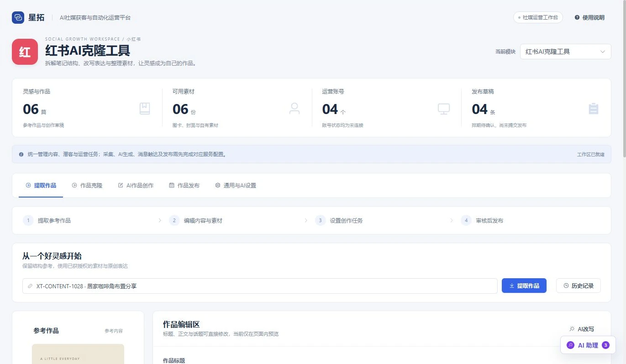Click the 参考内容 label
The width and height of the screenshot is (626, 364).
pos(114,331)
